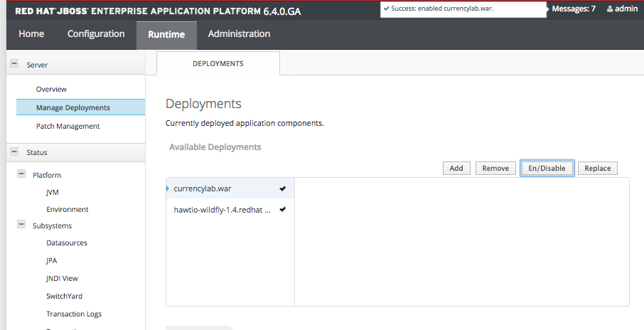Collapse the Subsystems tree node
The width and height of the screenshot is (644, 330).
coord(21,224)
